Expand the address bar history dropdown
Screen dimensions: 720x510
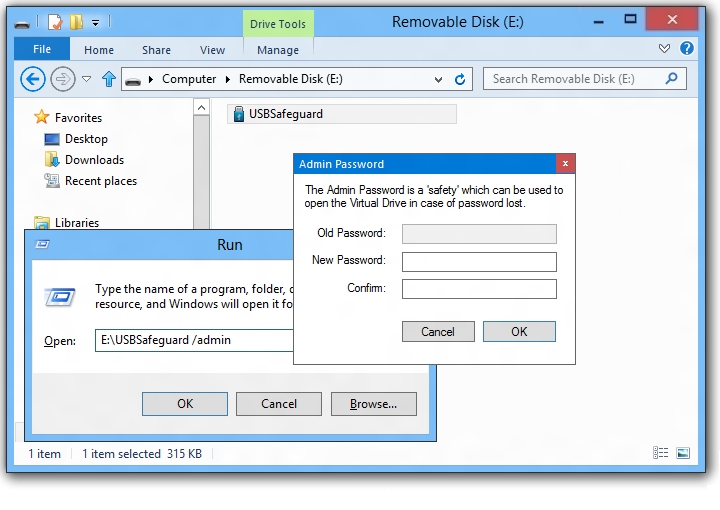439,79
